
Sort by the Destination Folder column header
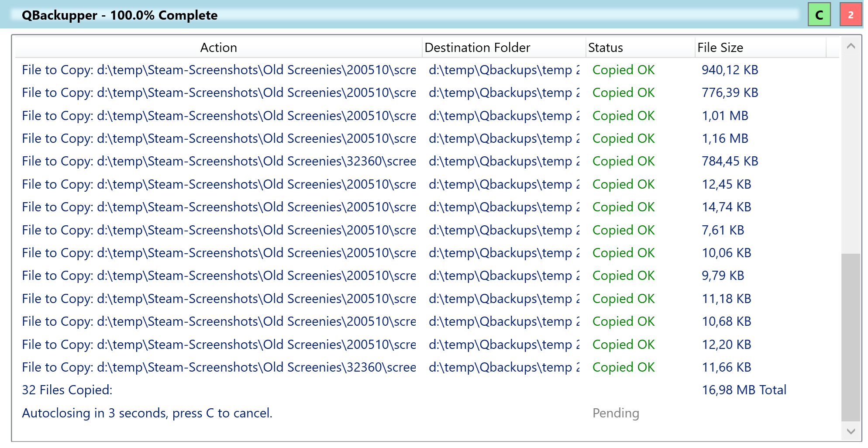pos(504,48)
